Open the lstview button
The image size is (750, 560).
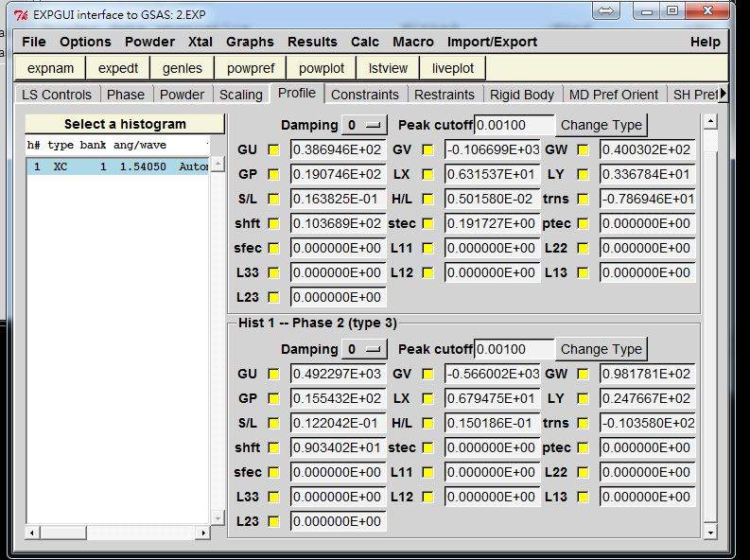388,68
